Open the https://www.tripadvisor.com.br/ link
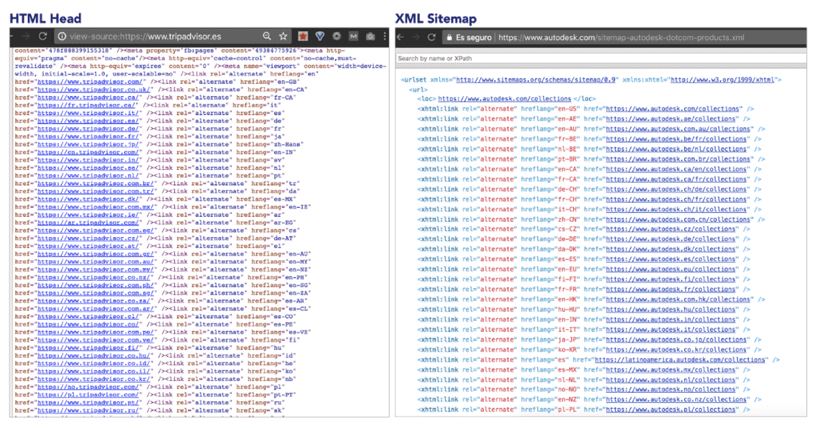 (x=96, y=183)
